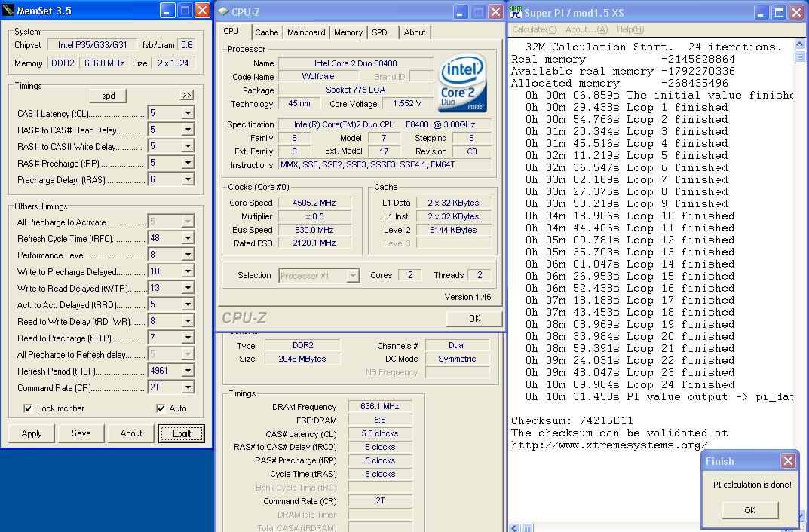Click the Super PI title bar icon

(516, 12)
